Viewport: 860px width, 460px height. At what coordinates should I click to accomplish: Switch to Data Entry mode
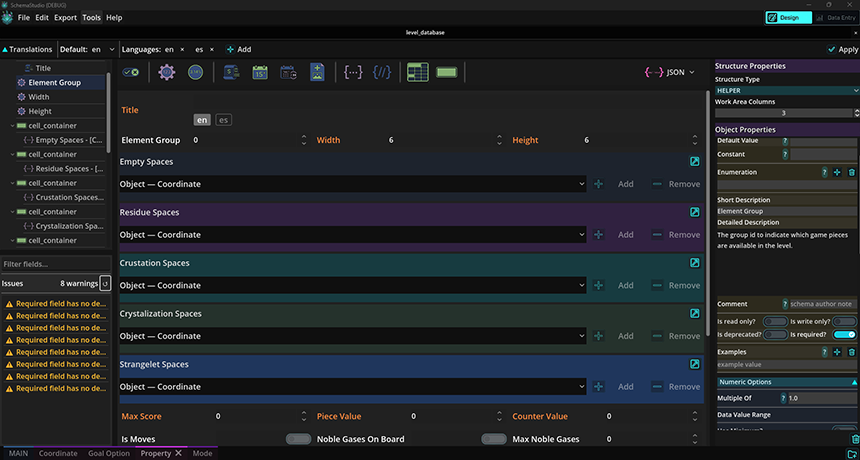(835, 18)
